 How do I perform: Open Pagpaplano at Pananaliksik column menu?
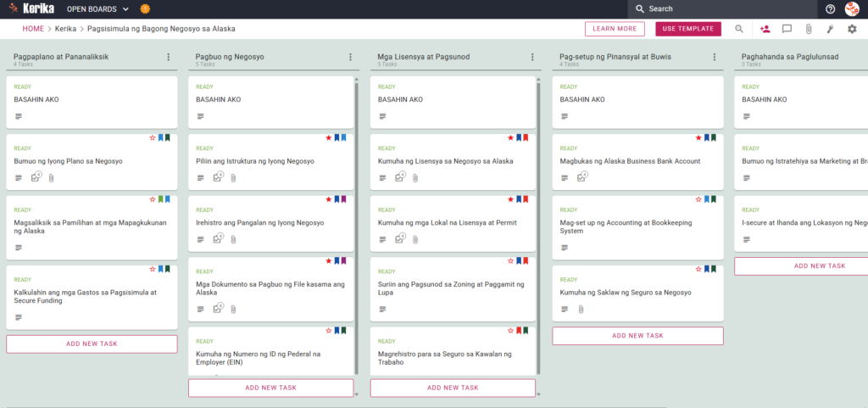tap(169, 57)
